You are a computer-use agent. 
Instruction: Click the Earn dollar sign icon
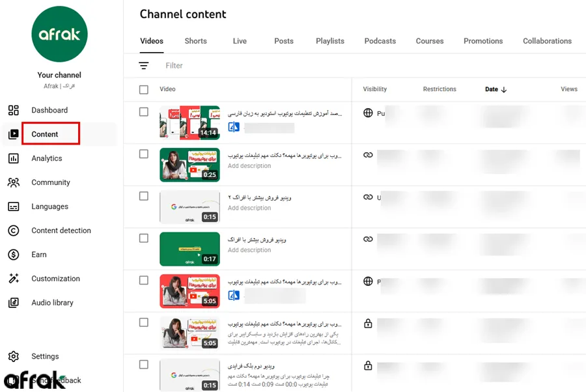(x=14, y=255)
